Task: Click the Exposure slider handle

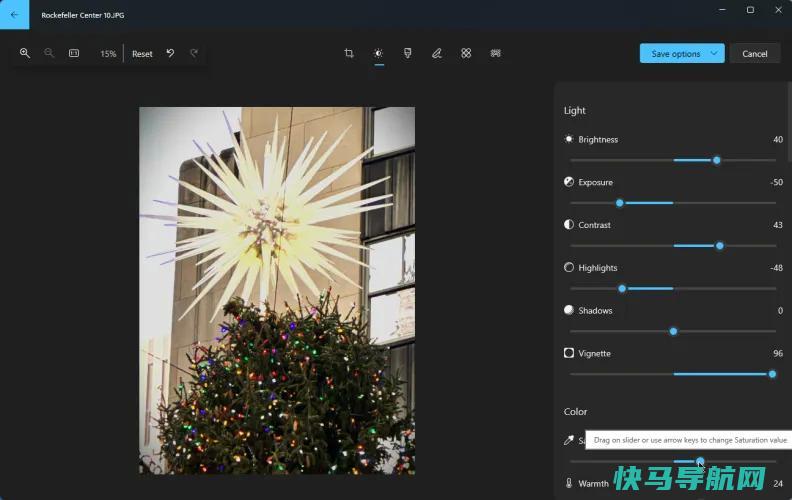Action: click(619, 203)
